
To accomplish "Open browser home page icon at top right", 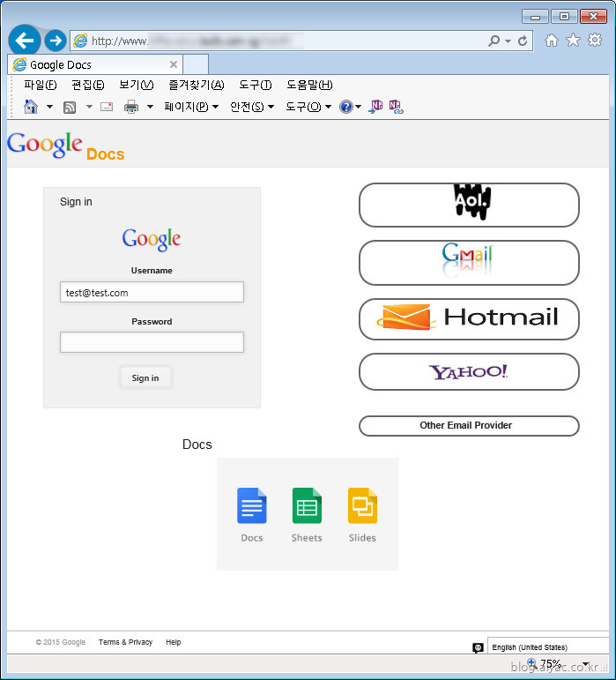I will [552, 41].
